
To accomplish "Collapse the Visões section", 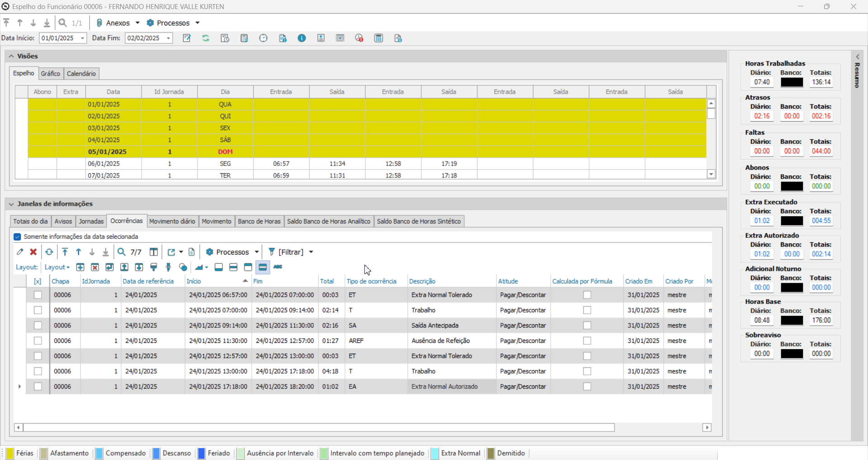I will pyautogui.click(x=11, y=56).
